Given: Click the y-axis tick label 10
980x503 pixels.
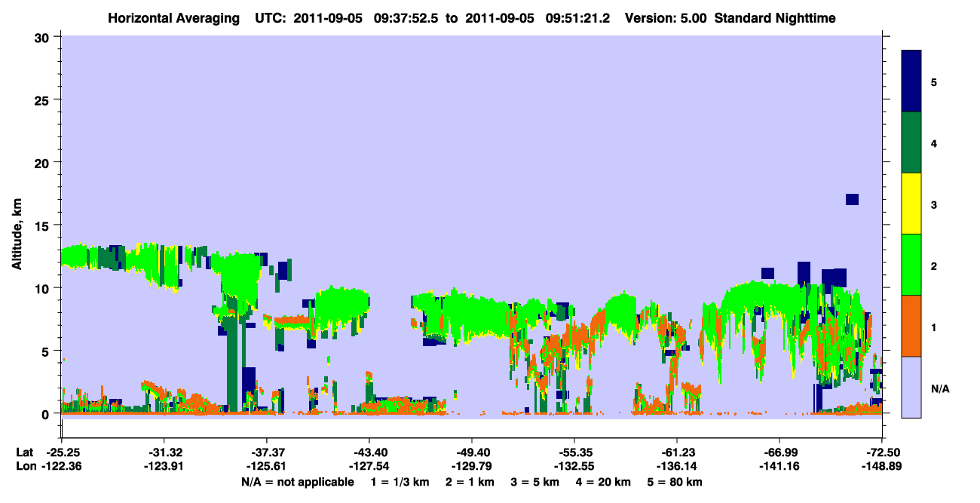Looking at the screenshot, I should click(x=44, y=288).
